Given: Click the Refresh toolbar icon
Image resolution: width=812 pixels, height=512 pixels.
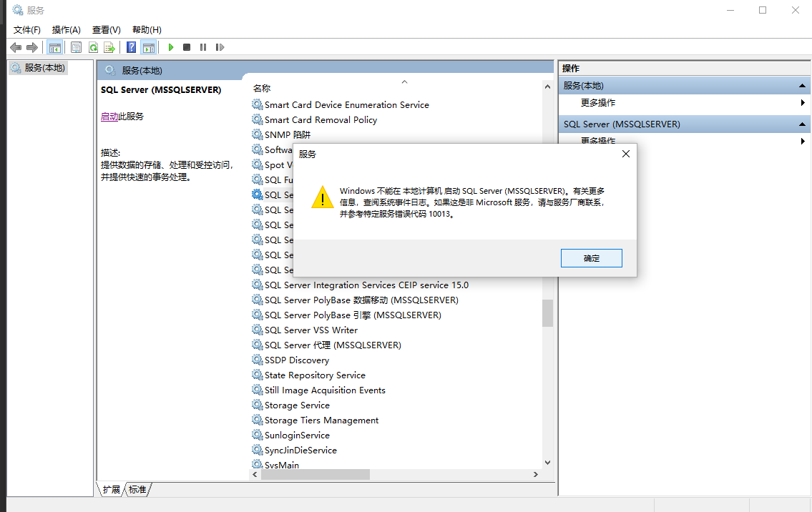Looking at the screenshot, I should point(93,48).
